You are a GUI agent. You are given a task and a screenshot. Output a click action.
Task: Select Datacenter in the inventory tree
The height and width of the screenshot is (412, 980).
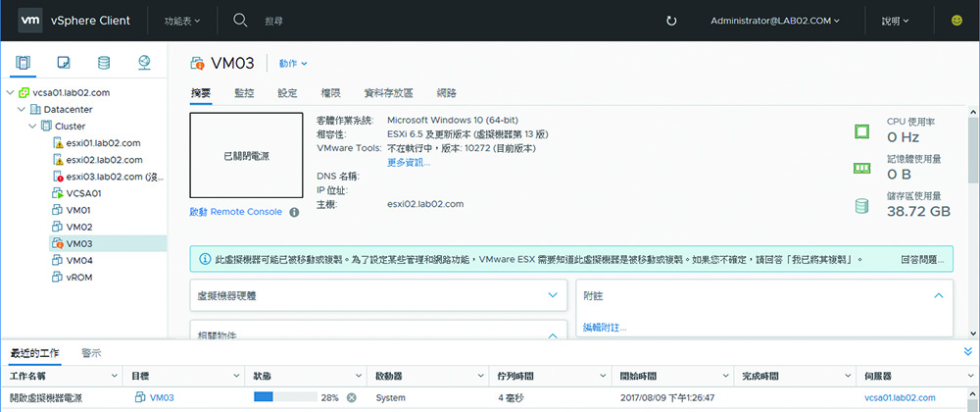click(69, 110)
